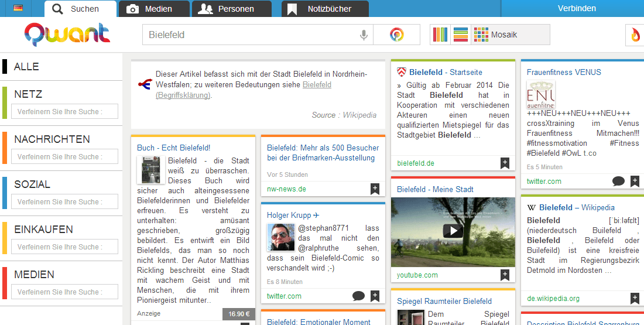Bookmark the Frauenfitness VENUS tweet
Image resolution: width=644 pixels, height=325 pixels.
(635, 181)
